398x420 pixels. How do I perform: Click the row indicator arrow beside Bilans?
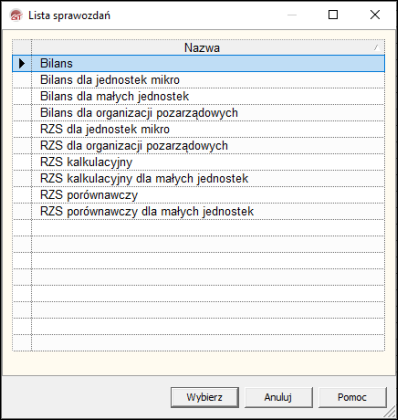22,63
